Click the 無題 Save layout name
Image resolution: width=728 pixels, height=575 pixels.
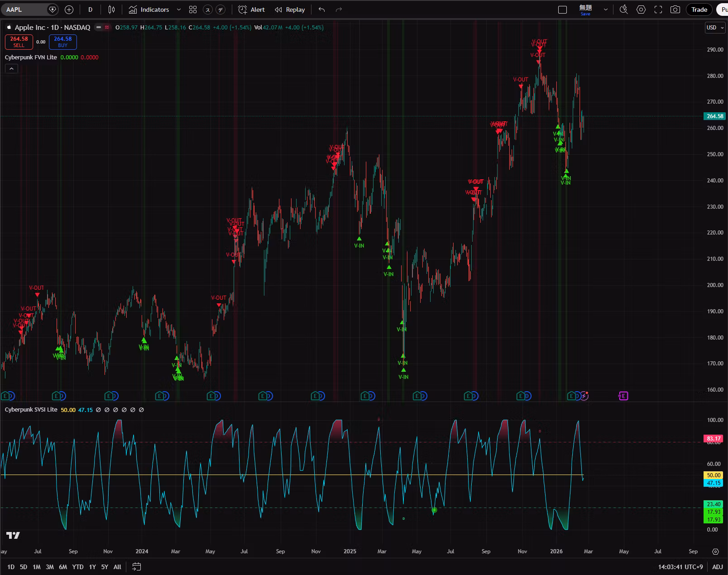pyautogui.click(x=585, y=10)
